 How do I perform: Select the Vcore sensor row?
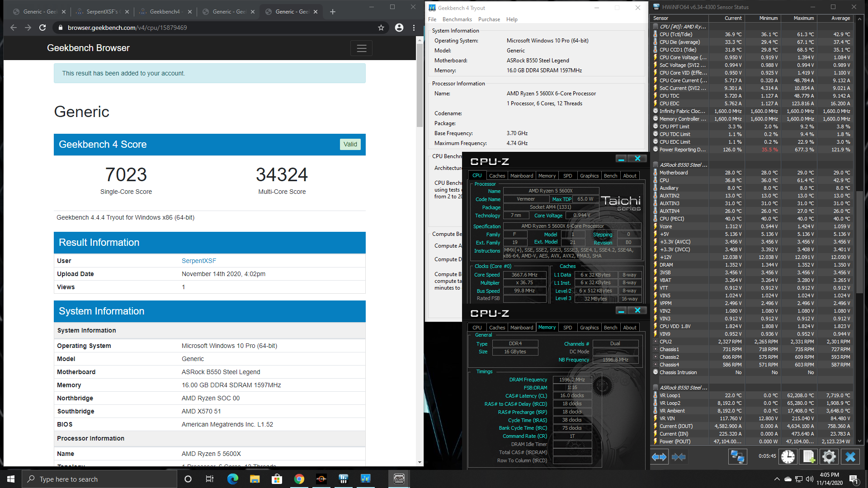pyautogui.click(x=752, y=226)
